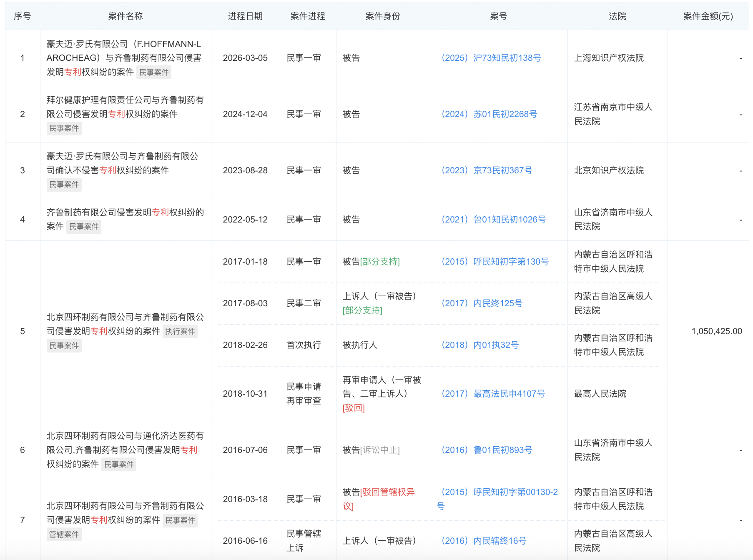Click the 案号 column header

coord(499,16)
